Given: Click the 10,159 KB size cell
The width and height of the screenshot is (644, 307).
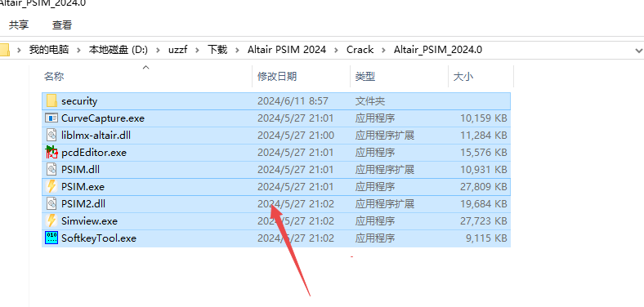Looking at the screenshot, I should click(484, 118).
